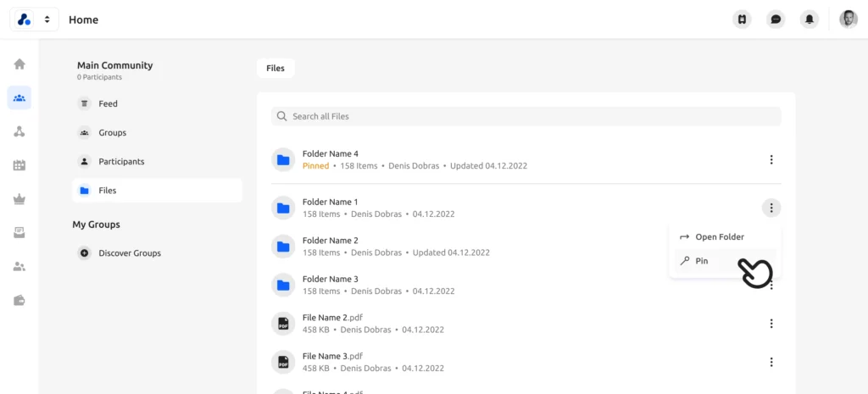Click Folder Name 3 folder icon
Screen dimensions: 868x394
click(x=283, y=285)
